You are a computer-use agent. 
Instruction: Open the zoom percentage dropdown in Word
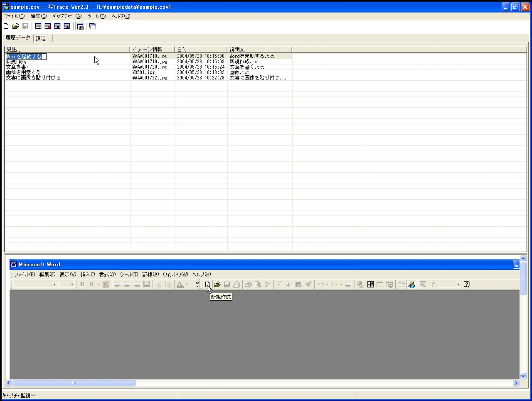pyautogui.click(x=458, y=285)
